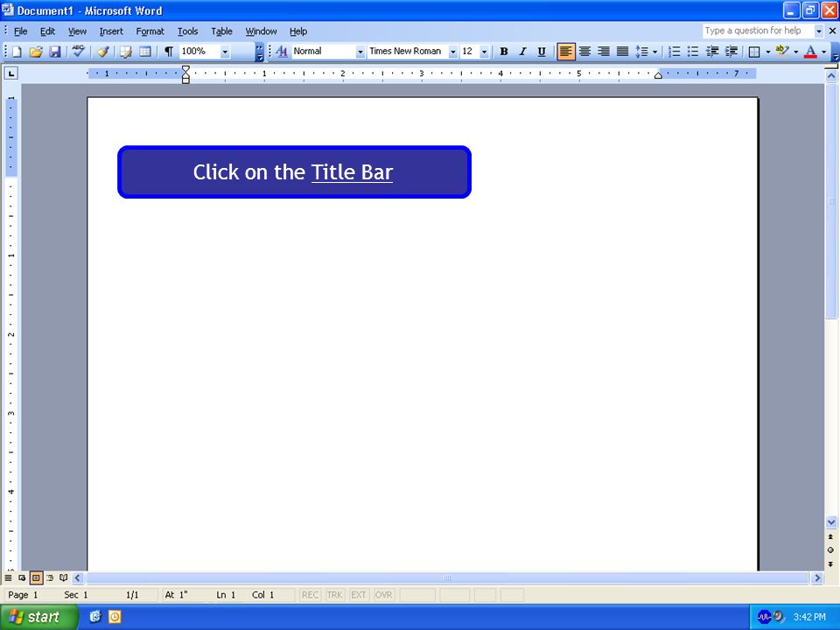
Task: Open the Font Color picker arrow
Action: [x=824, y=52]
